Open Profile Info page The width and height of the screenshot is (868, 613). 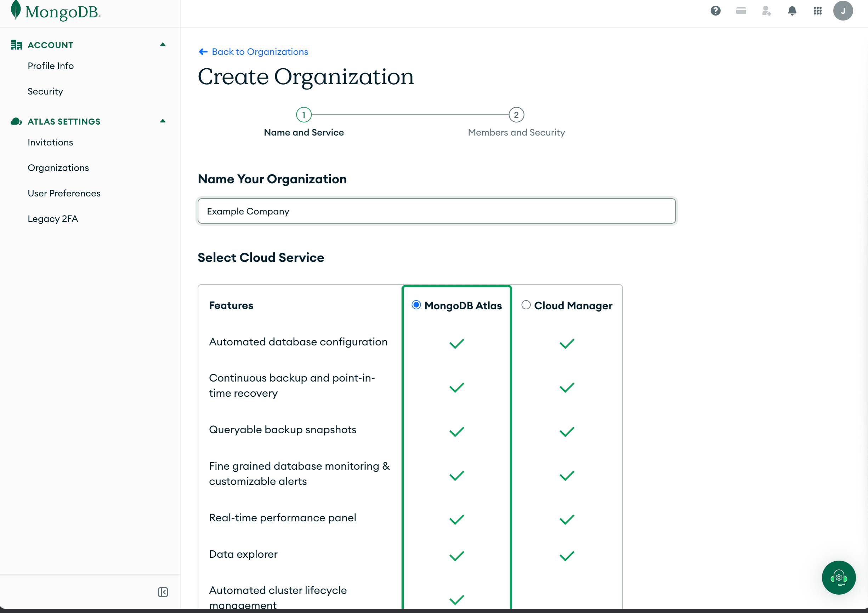[x=51, y=66]
